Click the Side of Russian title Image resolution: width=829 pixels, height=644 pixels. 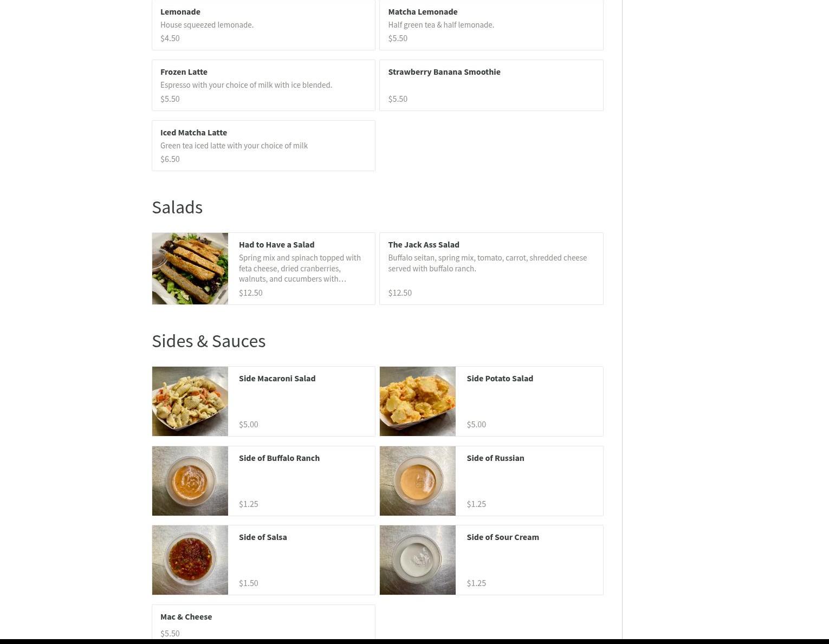click(x=495, y=458)
